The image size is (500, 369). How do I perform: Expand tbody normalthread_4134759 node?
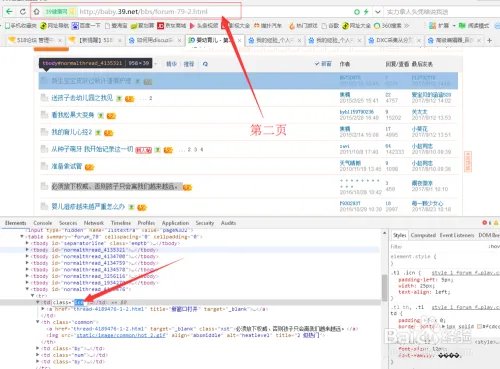(x=27, y=263)
